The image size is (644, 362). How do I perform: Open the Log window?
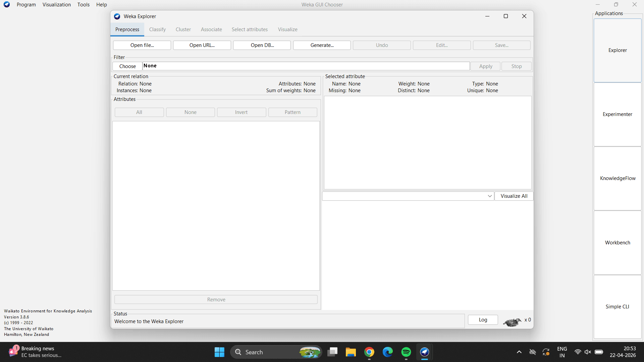point(483,319)
